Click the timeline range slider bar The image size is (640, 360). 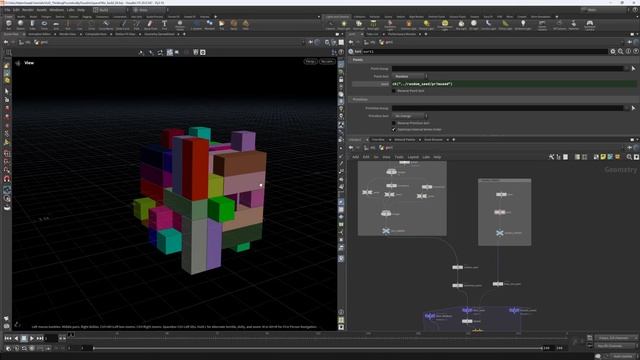[318, 348]
